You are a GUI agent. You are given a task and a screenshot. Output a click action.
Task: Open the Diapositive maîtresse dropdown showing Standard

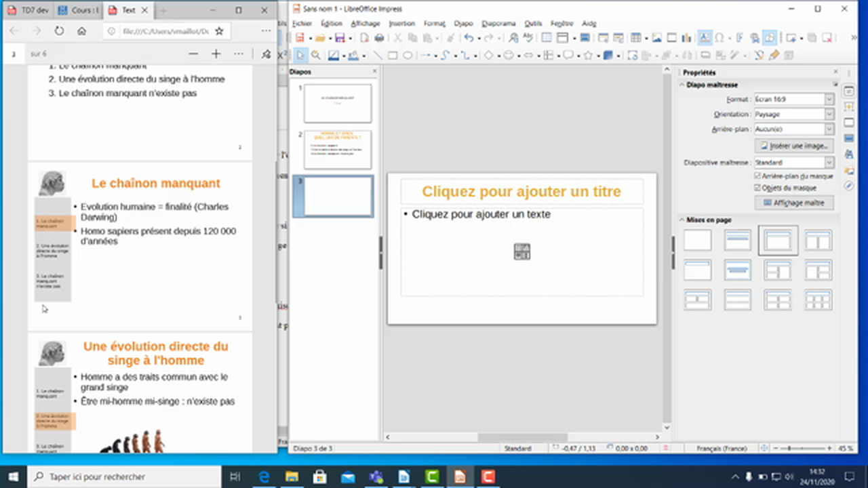794,163
